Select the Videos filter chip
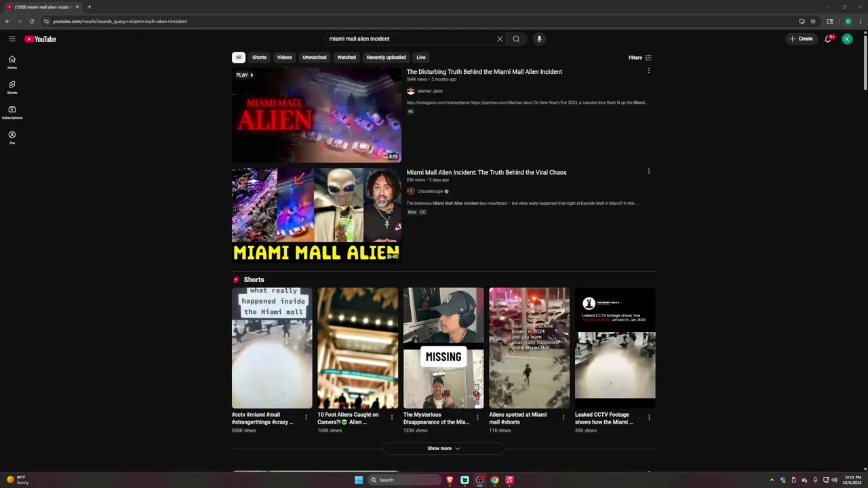 284,58
